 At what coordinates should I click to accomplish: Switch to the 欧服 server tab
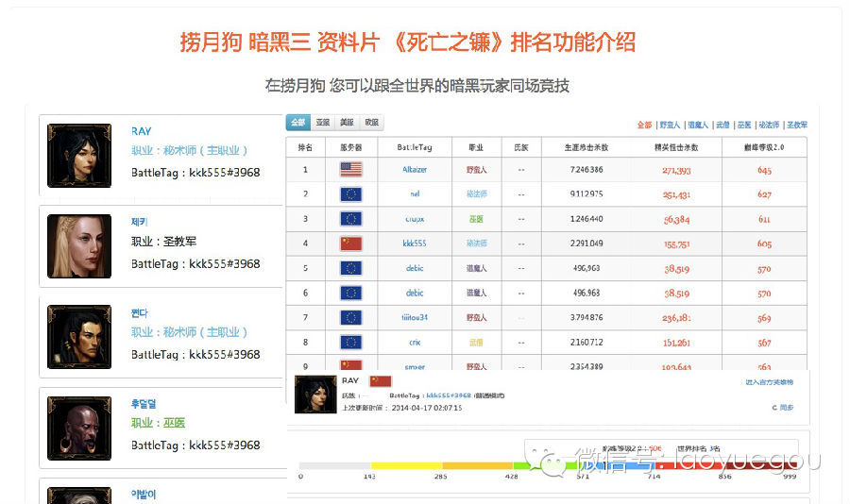pos(372,123)
